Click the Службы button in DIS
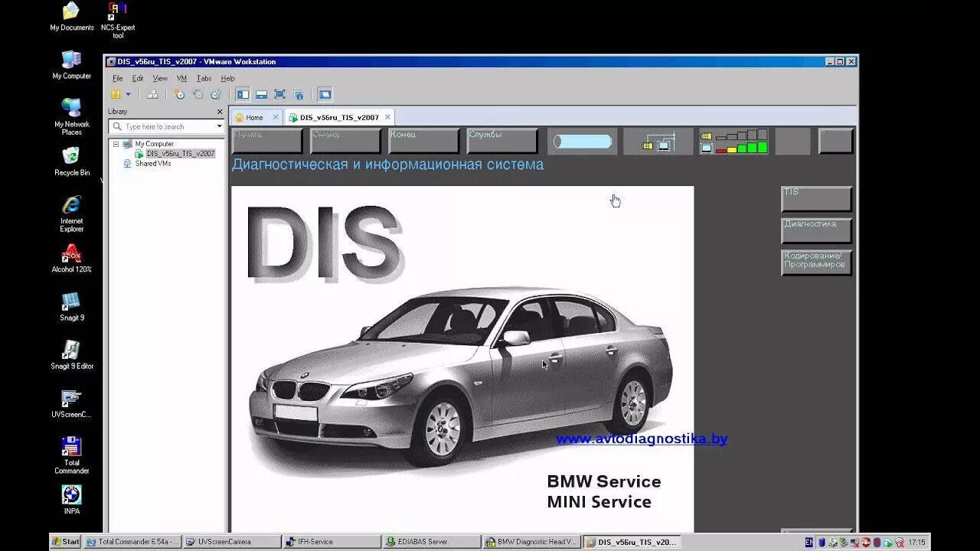 tap(502, 141)
